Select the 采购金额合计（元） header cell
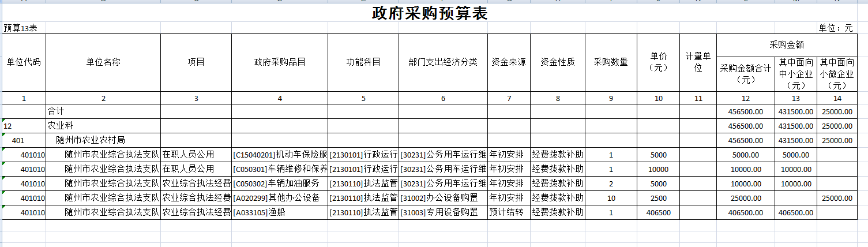Image resolution: width=868 pixels, height=247 pixels. click(746, 73)
